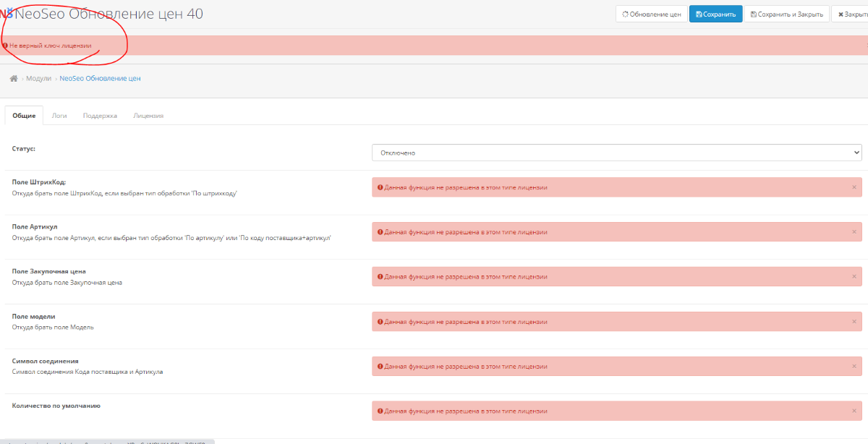This screenshot has height=444, width=868.
Task: Dismiss the 'Поле Закупочная цена' license warning
Action: pyautogui.click(x=854, y=277)
